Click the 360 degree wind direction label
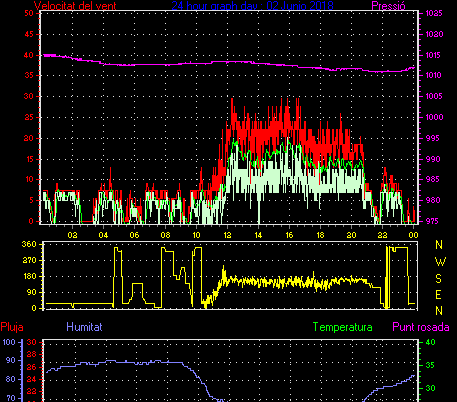The width and height of the screenshot is (457, 402). [x=29, y=244]
